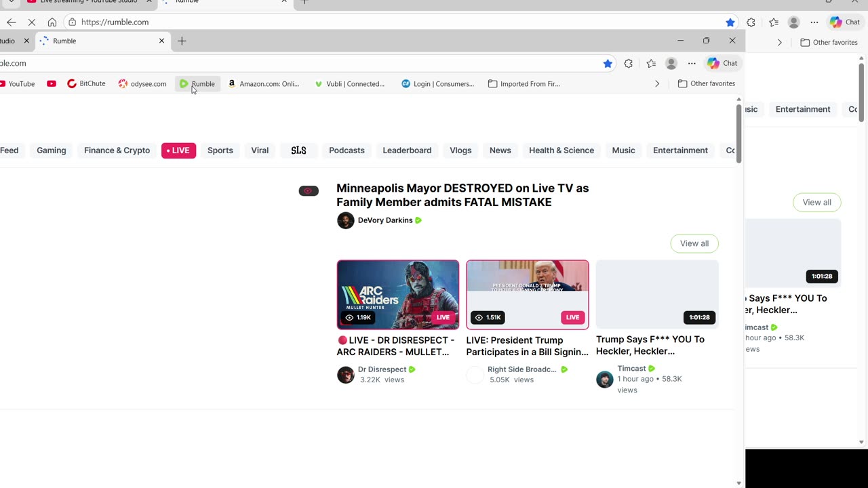This screenshot has height=488, width=868.
Task: Open Home page in outer browser toolbar
Action: pyautogui.click(x=52, y=22)
